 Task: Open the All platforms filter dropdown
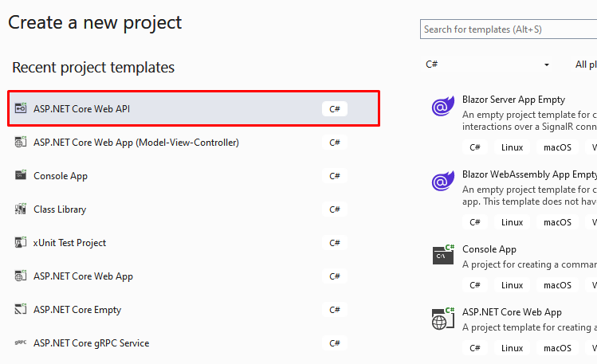[584, 65]
